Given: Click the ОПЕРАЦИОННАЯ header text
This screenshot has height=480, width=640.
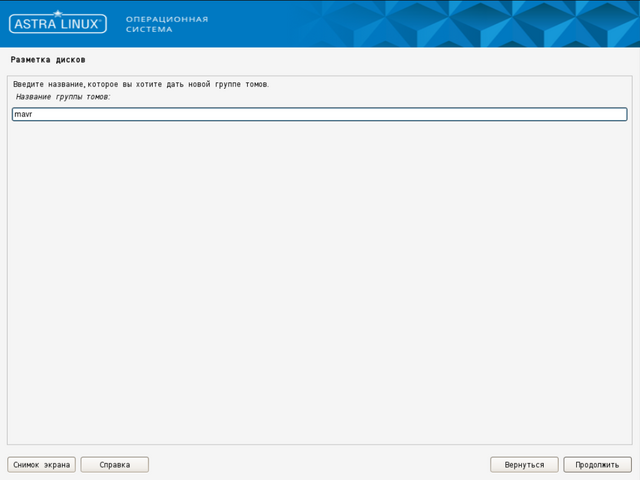Looking at the screenshot, I should [x=167, y=19].
